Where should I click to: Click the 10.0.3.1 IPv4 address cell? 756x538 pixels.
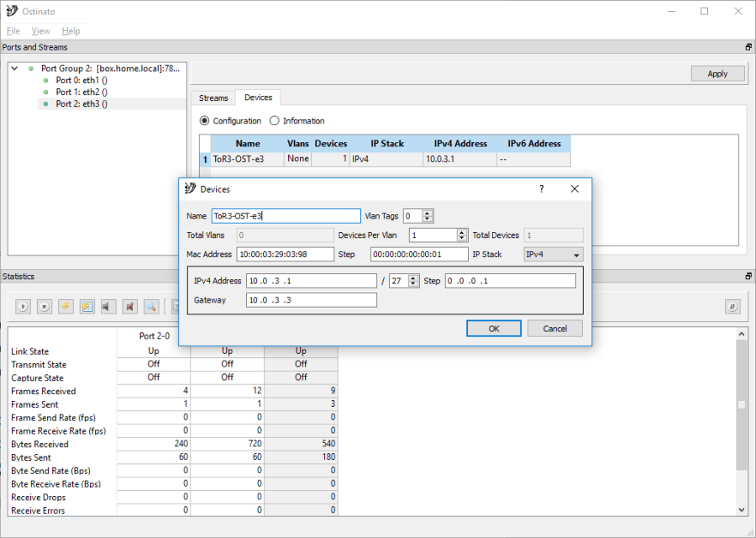[x=459, y=159]
